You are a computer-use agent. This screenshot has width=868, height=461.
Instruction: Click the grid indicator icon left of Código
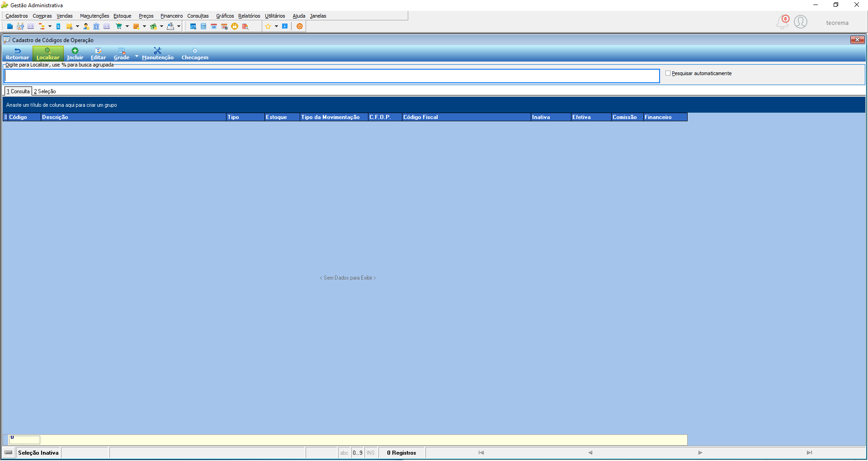click(5, 117)
